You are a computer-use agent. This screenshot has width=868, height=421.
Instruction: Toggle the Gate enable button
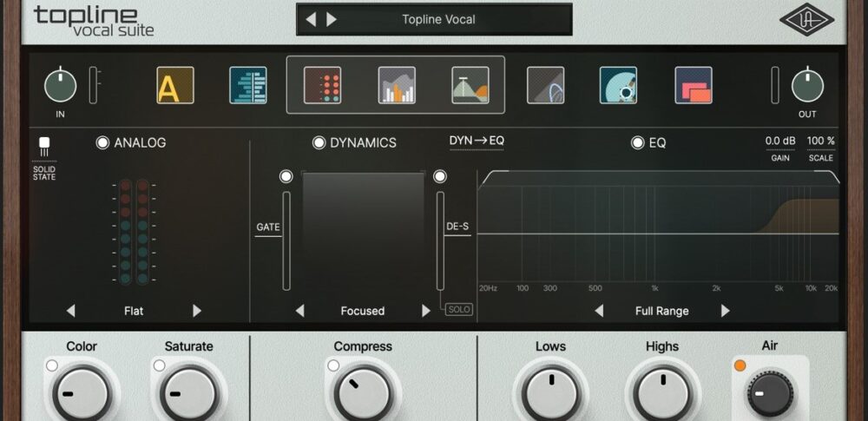(x=286, y=177)
